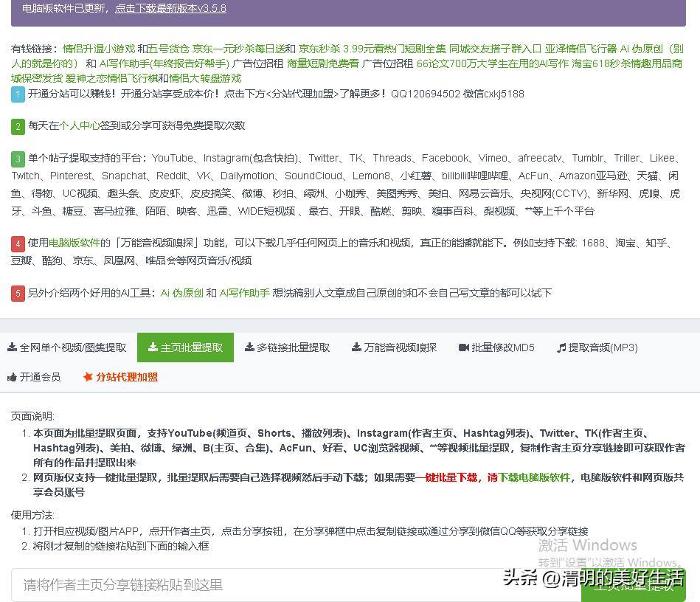Click the 电脑版软件 link in item 4

pyautogui.click(x=74, y=243)
